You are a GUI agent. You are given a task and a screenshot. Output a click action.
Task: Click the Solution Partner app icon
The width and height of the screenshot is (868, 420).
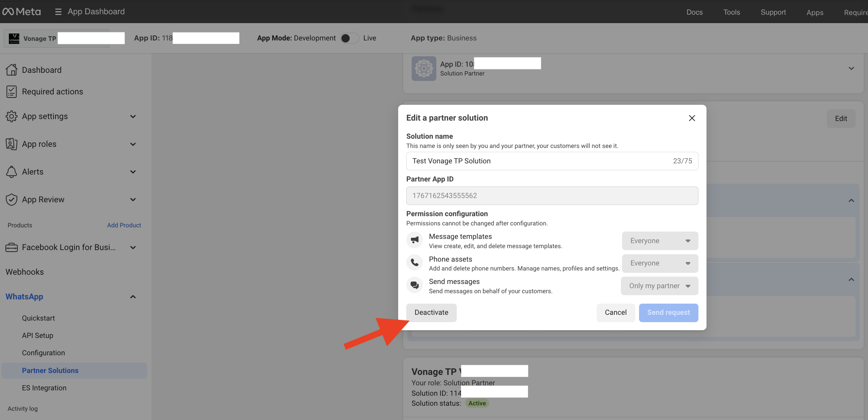[x=424, y=69]
